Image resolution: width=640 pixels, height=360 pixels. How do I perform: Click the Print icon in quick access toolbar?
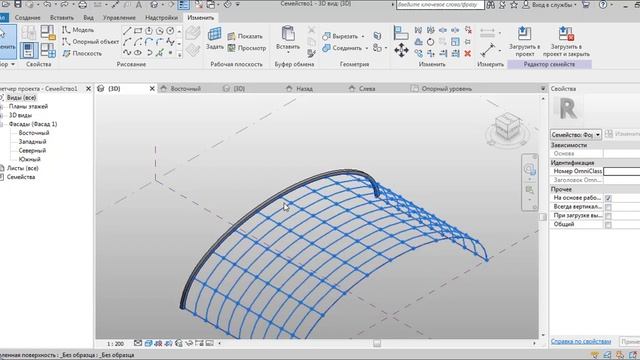[x=82, y=4]
